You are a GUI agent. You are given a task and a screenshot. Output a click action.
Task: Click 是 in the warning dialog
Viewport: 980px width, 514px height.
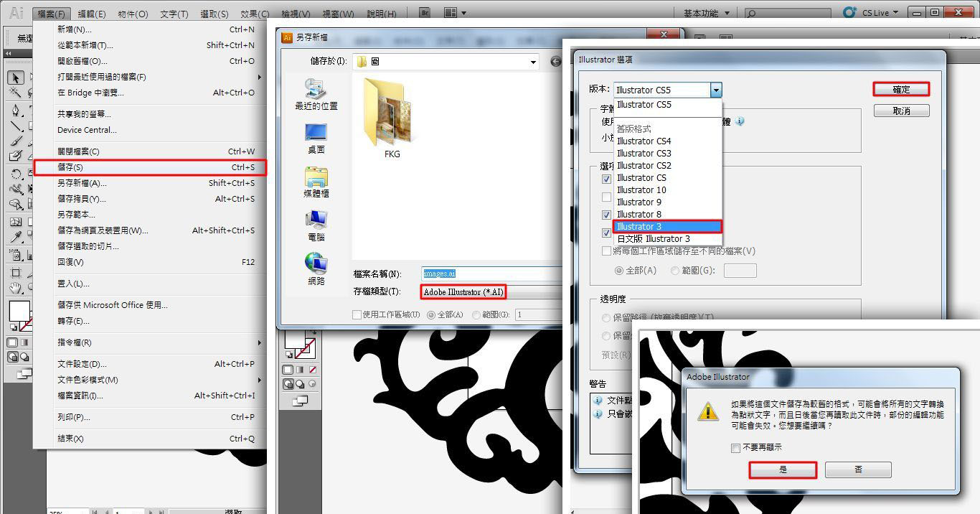coord(783,469)
